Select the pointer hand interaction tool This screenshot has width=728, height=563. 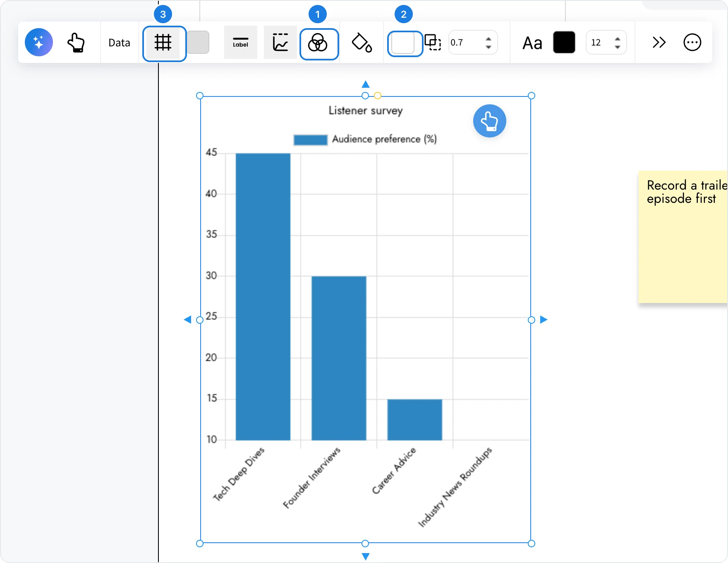(76, 42)
